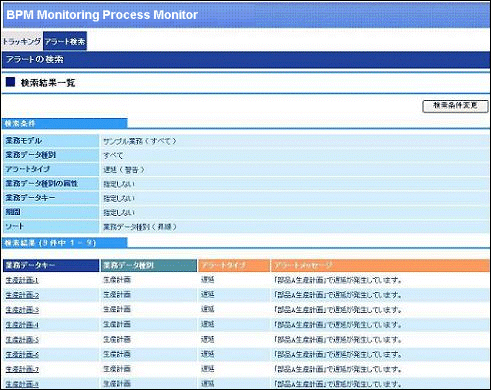
Task: Open the 生産計画-5 link
Action: click(22, 340)
